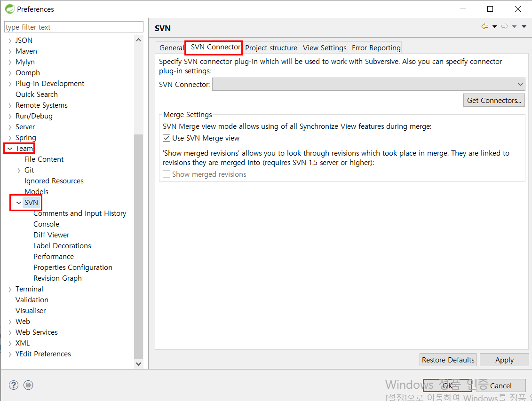Viewport: 532px width, 401px height.
Task: Expand the Plug-in Development node
Action: 10,84
